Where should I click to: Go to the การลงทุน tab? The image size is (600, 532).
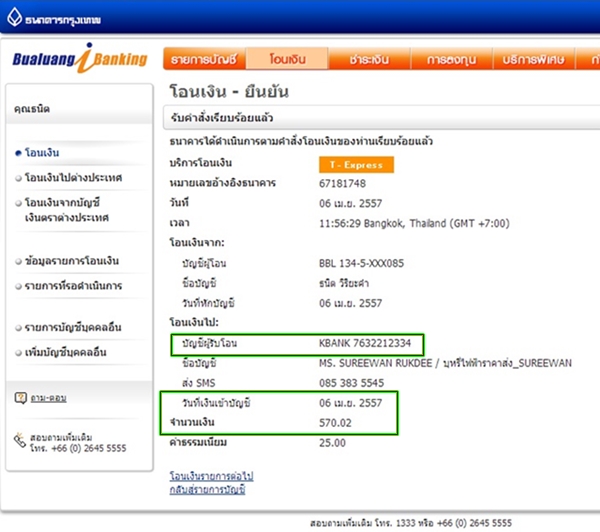coord(452,59)
